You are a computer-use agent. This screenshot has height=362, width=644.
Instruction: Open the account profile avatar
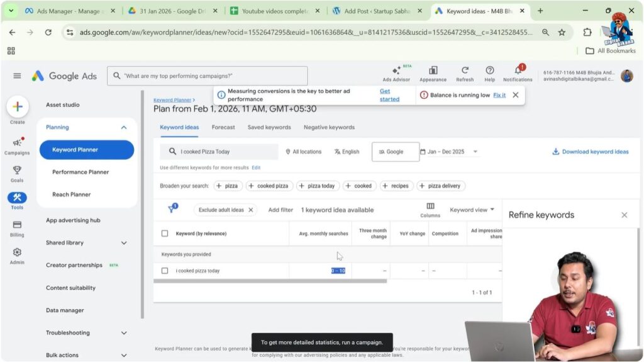[x=627, y=76]
